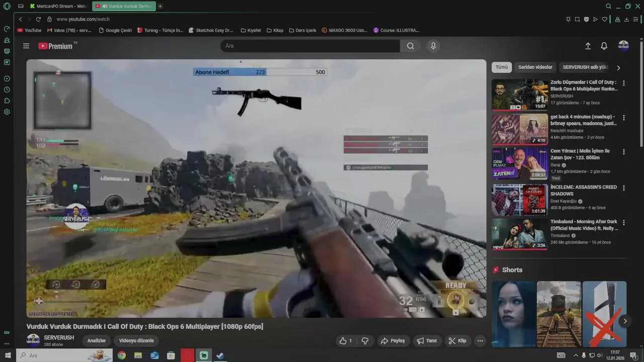Open YouTube create upload icon
This screenshot has height=362, width=644.
(x=588, y=46)
